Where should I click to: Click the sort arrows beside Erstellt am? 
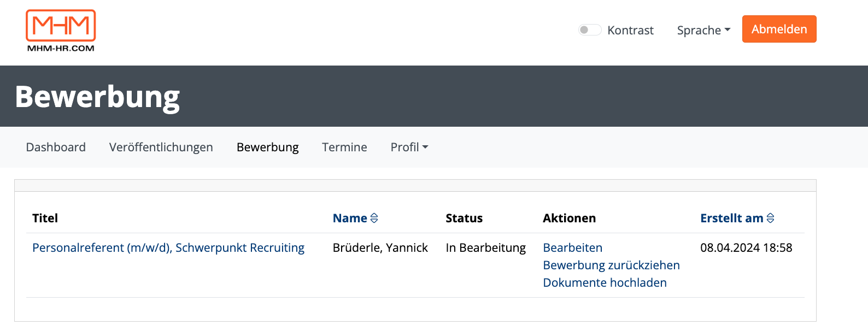coord(770,218)
